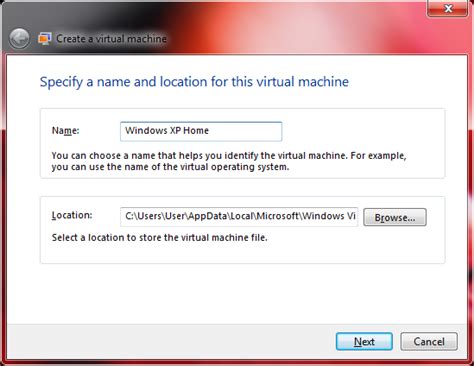Open the Browse... folder picker
The image size is (474, 366).
(395, 217)
